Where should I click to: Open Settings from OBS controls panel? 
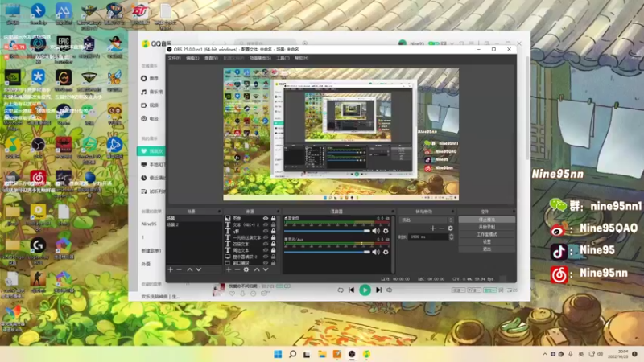pos(487,242)
